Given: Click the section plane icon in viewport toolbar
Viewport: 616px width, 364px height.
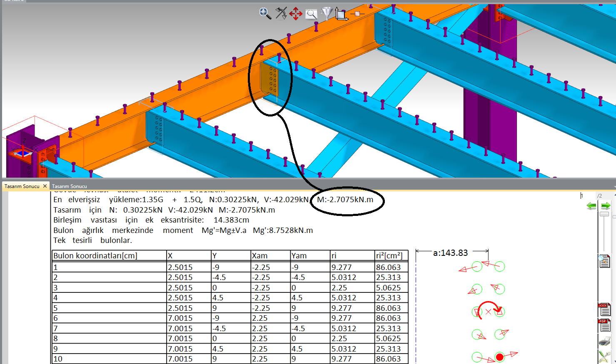Looking at the screenshot, I should 357,14.
